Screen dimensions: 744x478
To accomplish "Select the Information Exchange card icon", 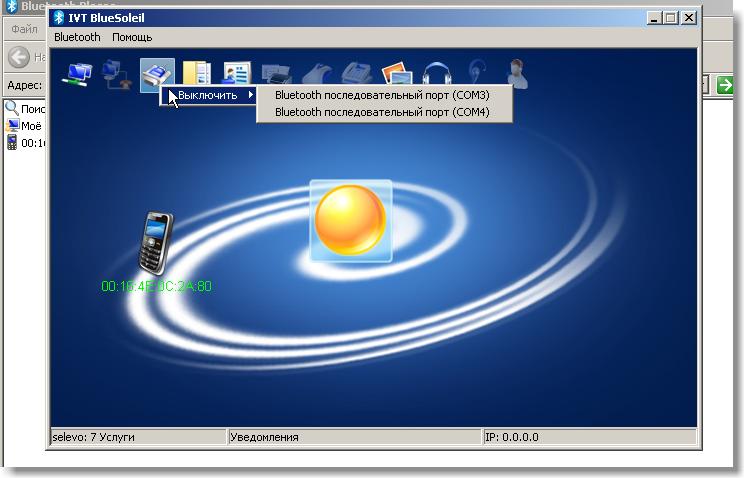I will coord(237,74).
